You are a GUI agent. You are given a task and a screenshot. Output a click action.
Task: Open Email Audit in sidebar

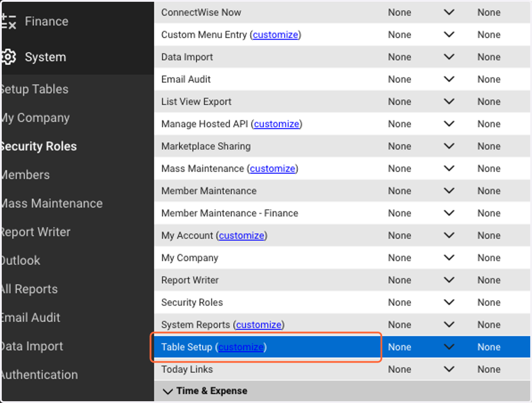30,318
